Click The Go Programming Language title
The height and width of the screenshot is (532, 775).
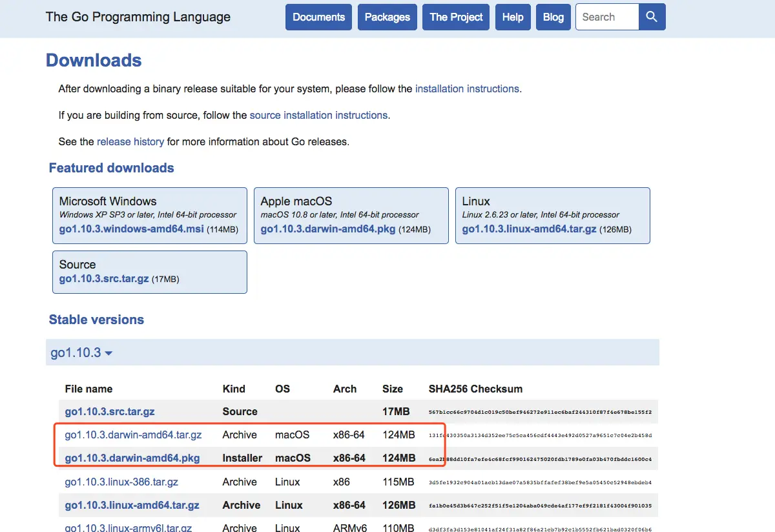coord(138,17)
